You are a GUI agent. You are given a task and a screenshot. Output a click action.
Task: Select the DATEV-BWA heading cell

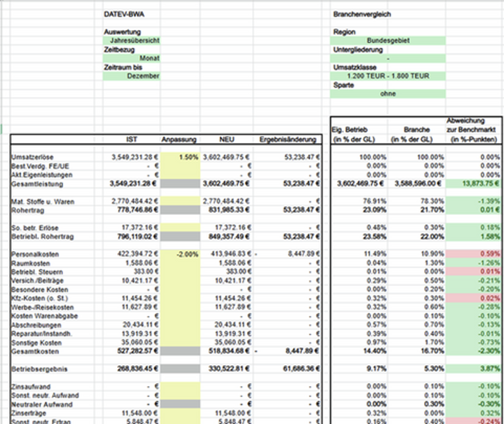tap(124, 14)
